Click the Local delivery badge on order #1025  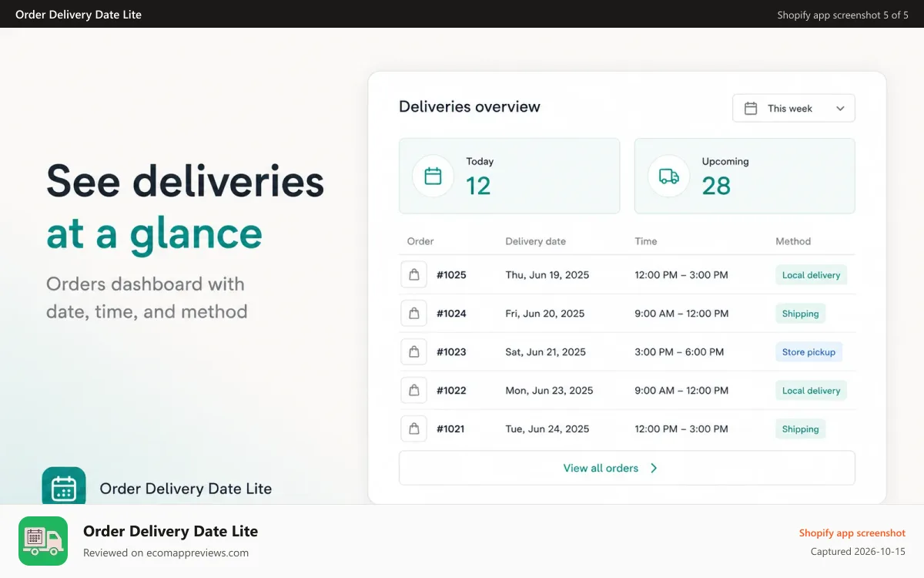[x=811, y=275]
